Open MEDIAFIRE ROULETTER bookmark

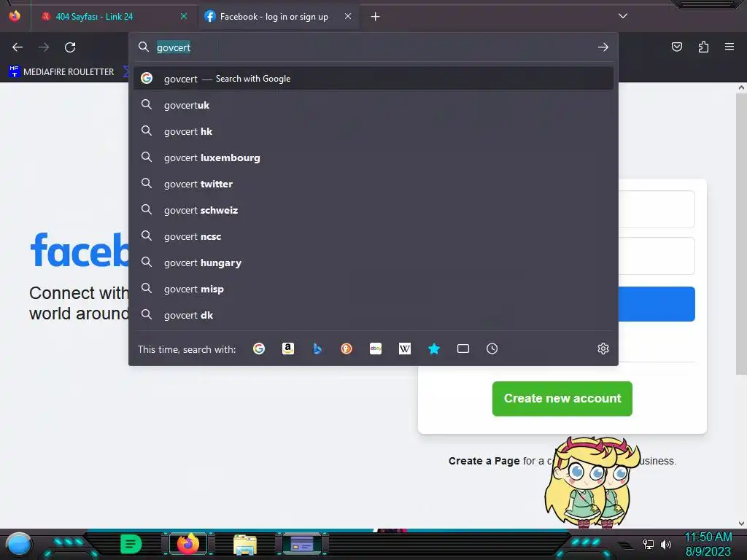click(61, 72)
